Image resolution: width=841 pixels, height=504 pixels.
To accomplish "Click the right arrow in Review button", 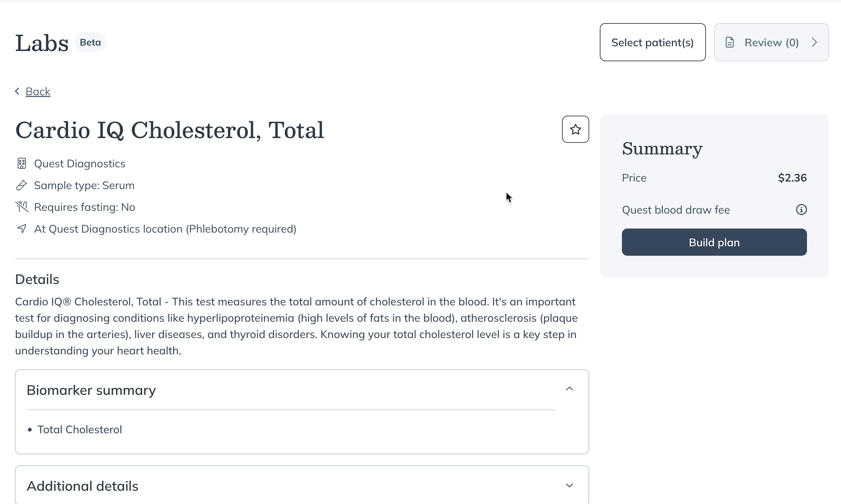I will pyautogui.click(x=814, y=43).
